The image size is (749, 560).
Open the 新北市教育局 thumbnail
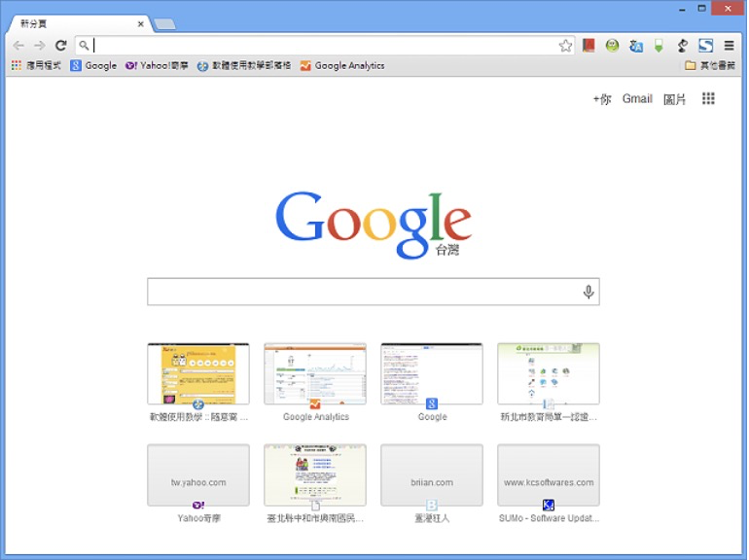(x=549, y=373)
